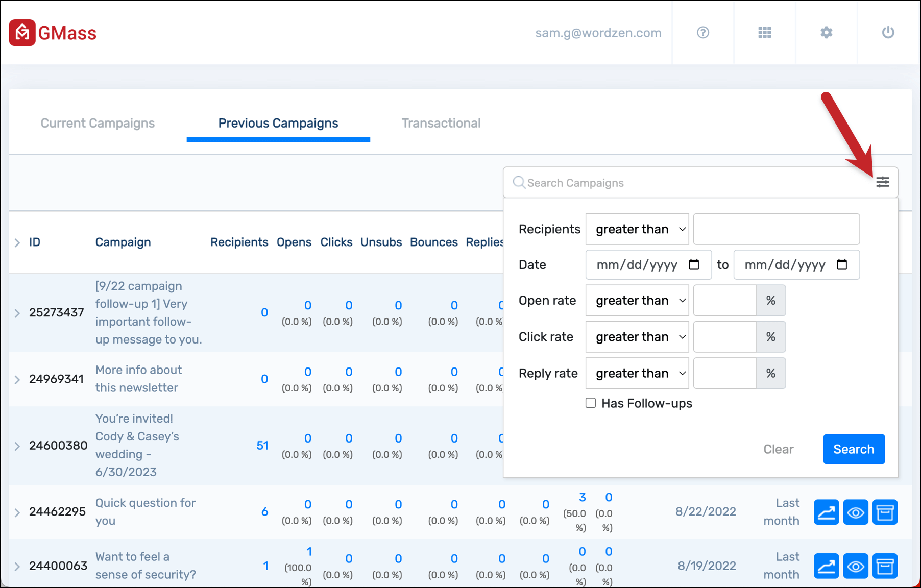Expand all rows via header chevron

click(17, 243)
